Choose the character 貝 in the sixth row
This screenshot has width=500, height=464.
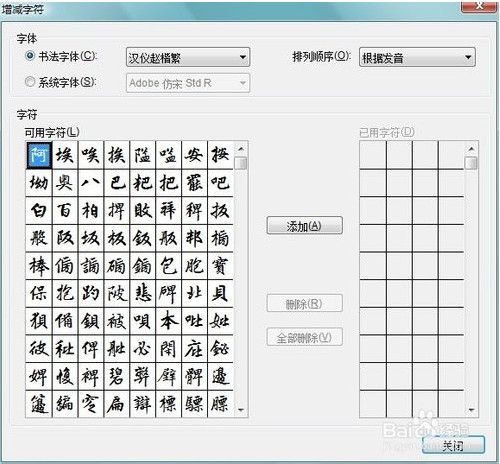(x=220, y=293)
